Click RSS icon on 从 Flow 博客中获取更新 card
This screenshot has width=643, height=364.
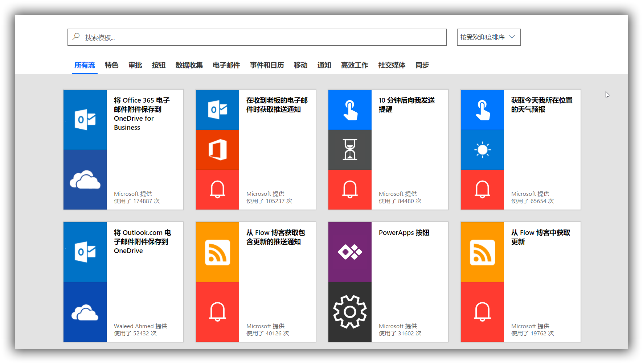[482, 252]
